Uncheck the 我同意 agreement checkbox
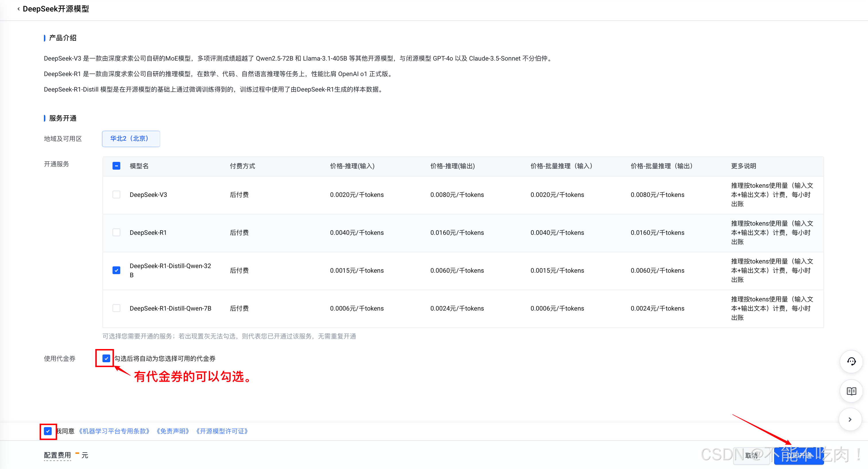 coord(48,431)
